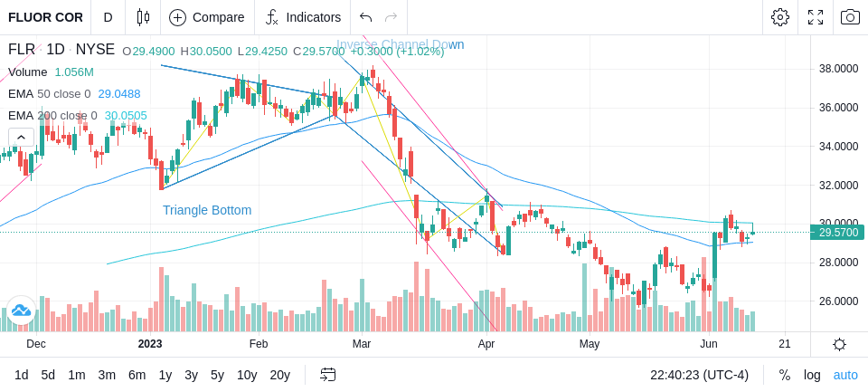Select the 6m time range
Screen dimensions: 868x392
[137, 375]
